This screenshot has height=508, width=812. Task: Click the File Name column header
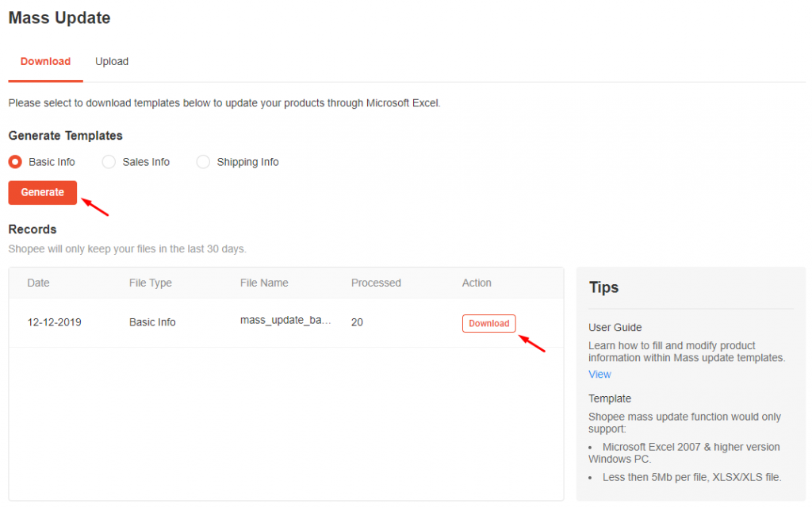pos(264,283)
